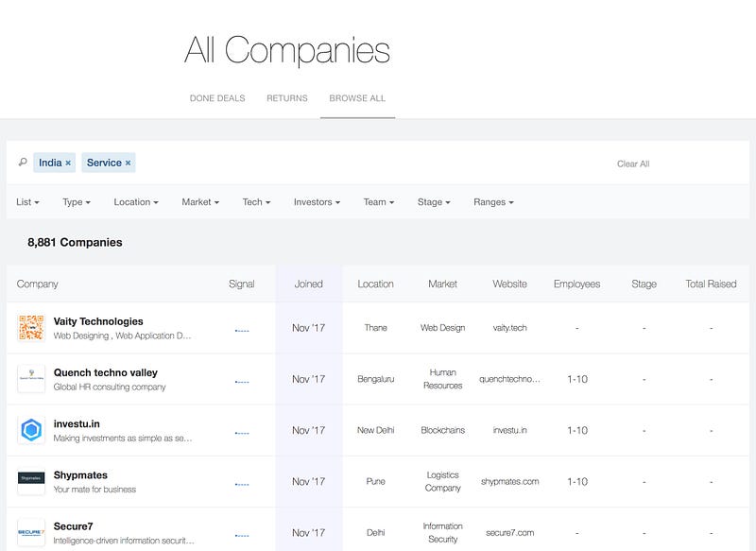The width and height of the screenshot is (756, 551).
Task: View signal indicator for investu.in
Action: coord(242,433)
